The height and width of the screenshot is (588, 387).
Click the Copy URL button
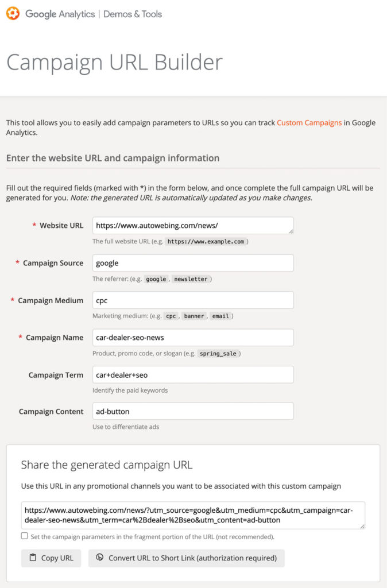(x=51, y=558)
